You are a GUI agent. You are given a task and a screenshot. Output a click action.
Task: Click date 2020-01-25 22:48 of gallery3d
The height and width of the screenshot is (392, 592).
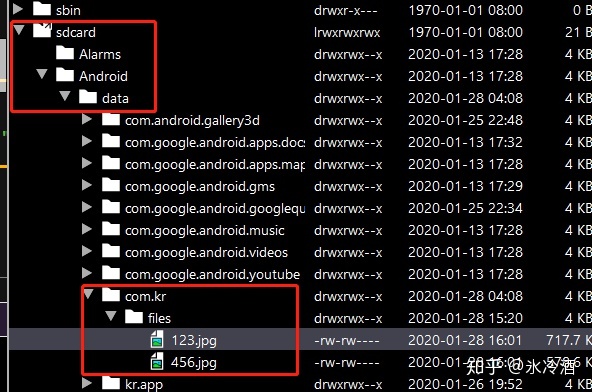coord(465,120)
